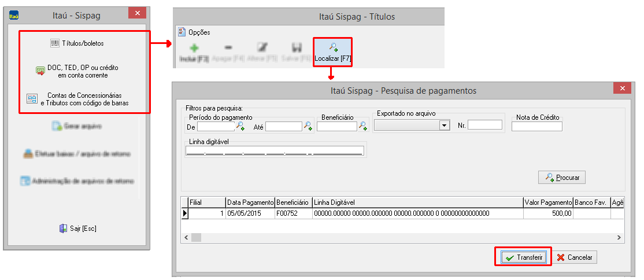Click the Alterar [F5] edit toolbar button

[262, 52]
